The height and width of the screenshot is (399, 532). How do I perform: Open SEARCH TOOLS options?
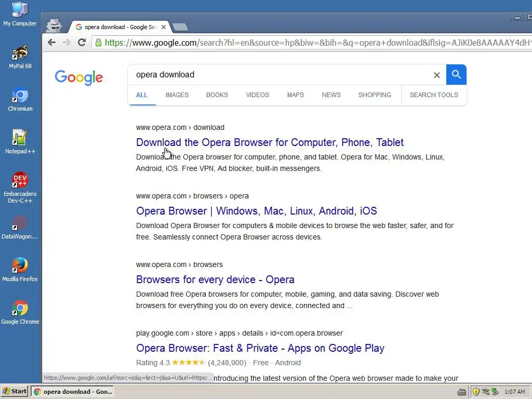click(x=434, y=95)
